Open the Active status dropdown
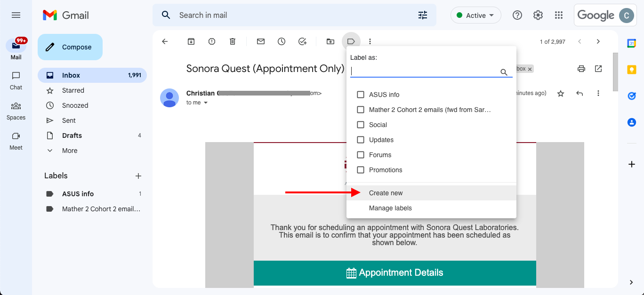The image size is (644, 295). point(476,16)
